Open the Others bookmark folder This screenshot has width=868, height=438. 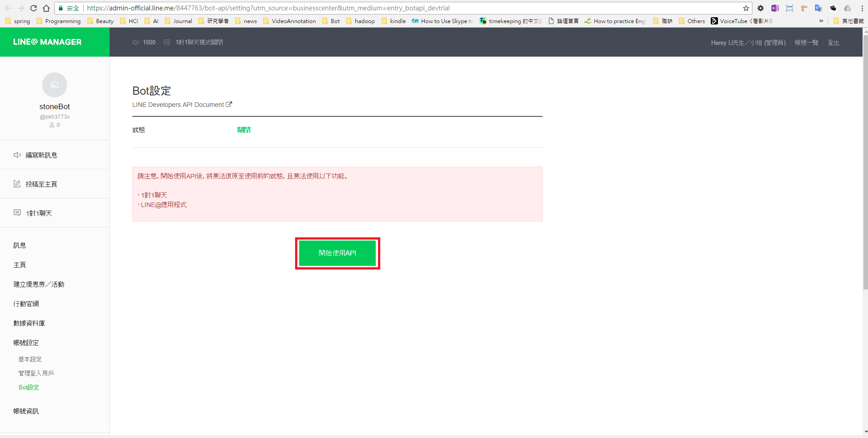(x=692, y=21)
